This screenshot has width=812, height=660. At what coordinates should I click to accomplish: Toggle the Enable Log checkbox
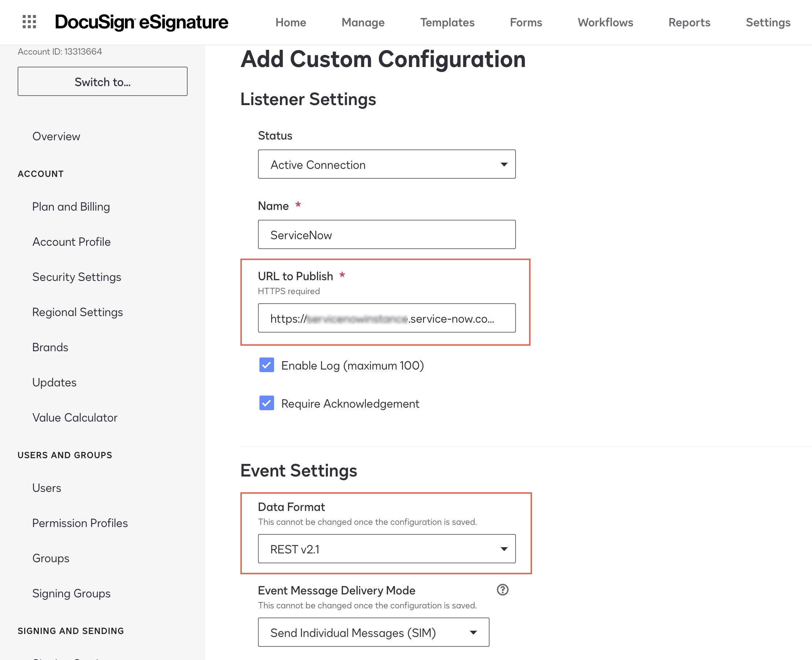pos(267,365)
